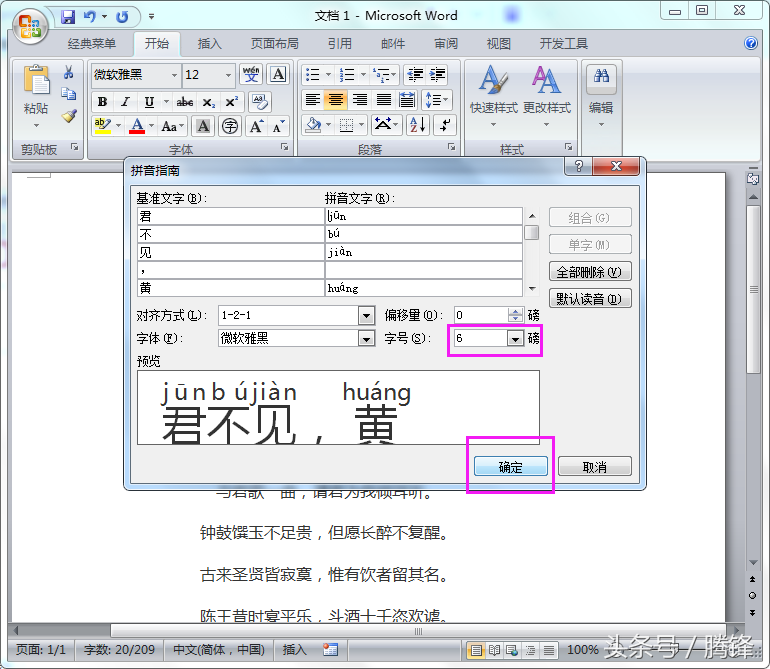The height and width of the screenshot is (669, 770).
Task: Expand the dialog's 字体 font dropdown
Action: point(366,338)
